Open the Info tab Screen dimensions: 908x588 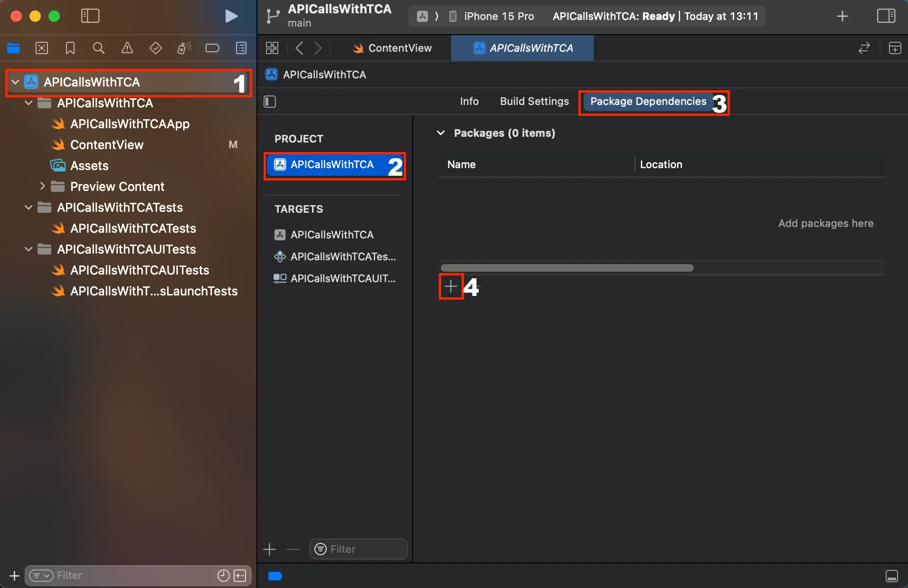(469, 102)
